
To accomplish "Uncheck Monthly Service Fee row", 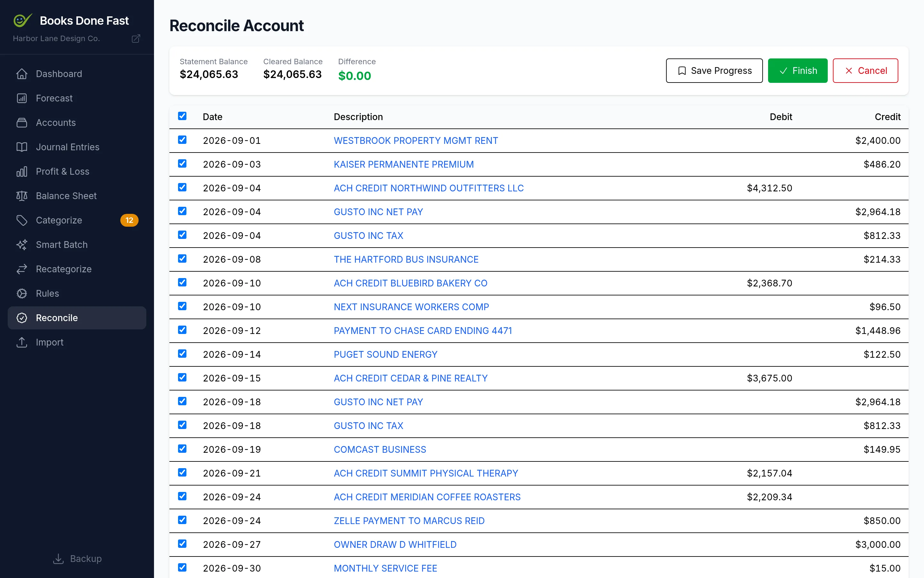I will point(182,567).
